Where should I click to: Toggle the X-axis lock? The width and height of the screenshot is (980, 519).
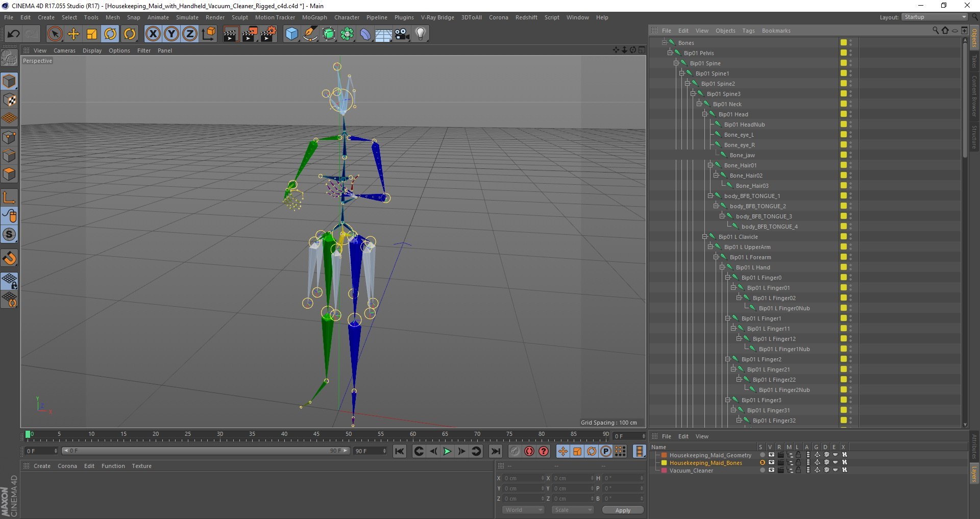[x=153, y=34]
